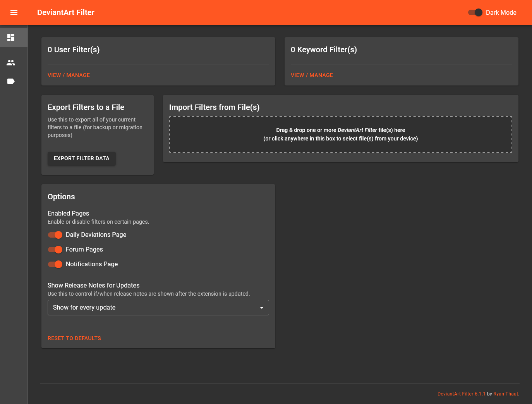Click View / Manage under User Filters
The height and width of the screenshot is (404, 532).
(69, 75)
